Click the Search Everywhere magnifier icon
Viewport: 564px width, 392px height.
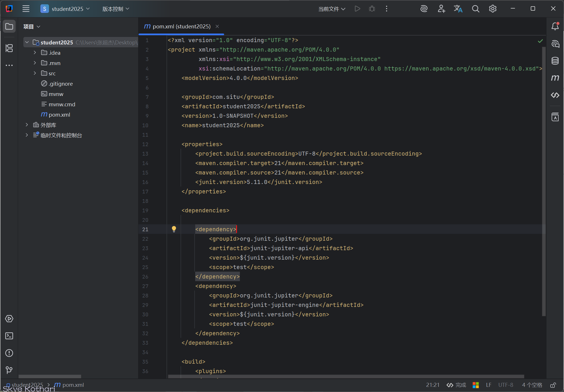pyautogui.click(x=475, y=9)
